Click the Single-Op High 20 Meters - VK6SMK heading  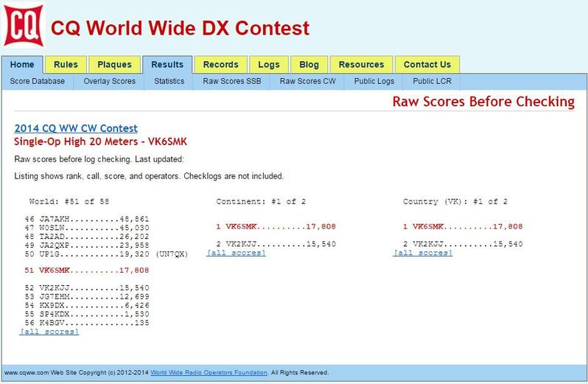pyautogui.click(x=100, y=142)
